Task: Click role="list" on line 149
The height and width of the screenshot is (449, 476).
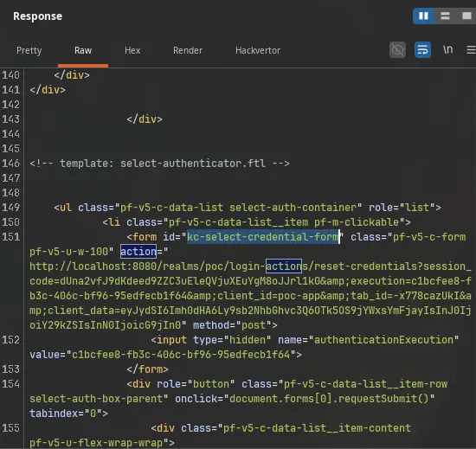Action: (402, 208)
